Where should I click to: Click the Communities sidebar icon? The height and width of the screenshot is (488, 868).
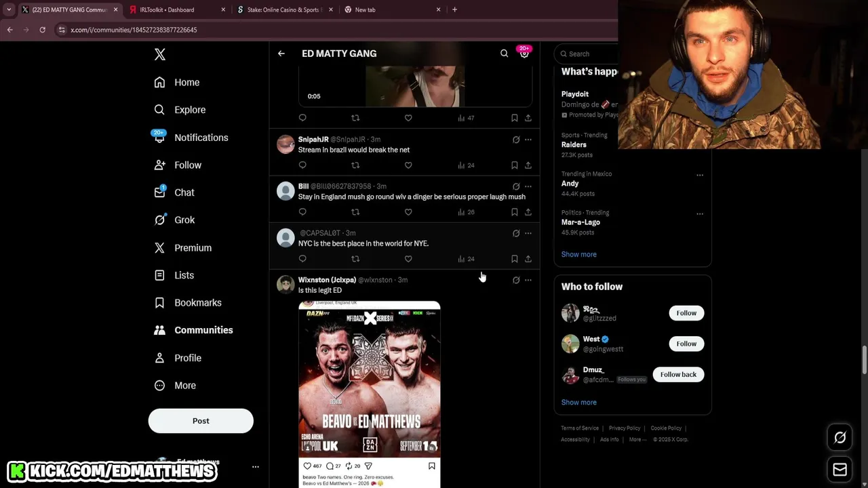[x=159, y=330]
